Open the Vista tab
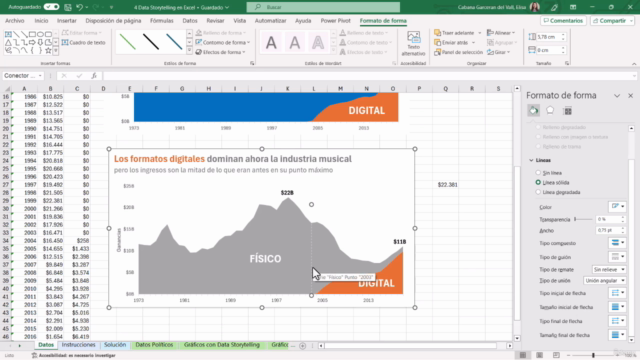Image resolution: width=640 pixels, height=360 pixels. pyautogui.click(x=240, y=20)
